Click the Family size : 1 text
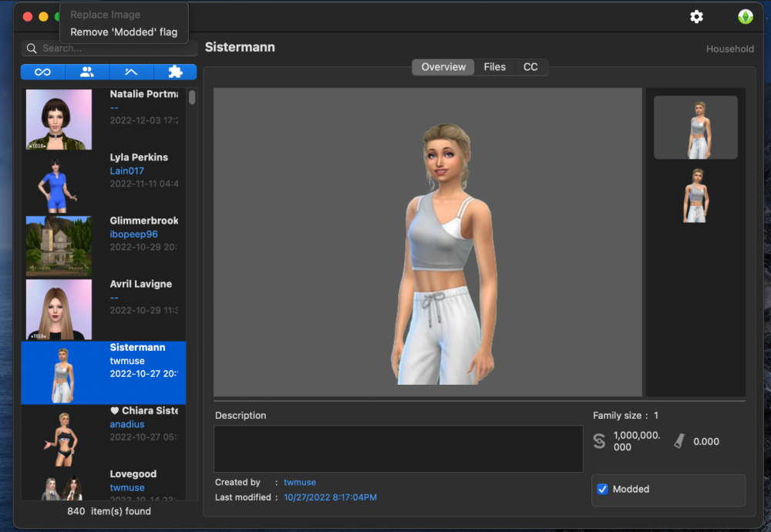This screenshot has width=771, height=532. click(x=625, y=416)
